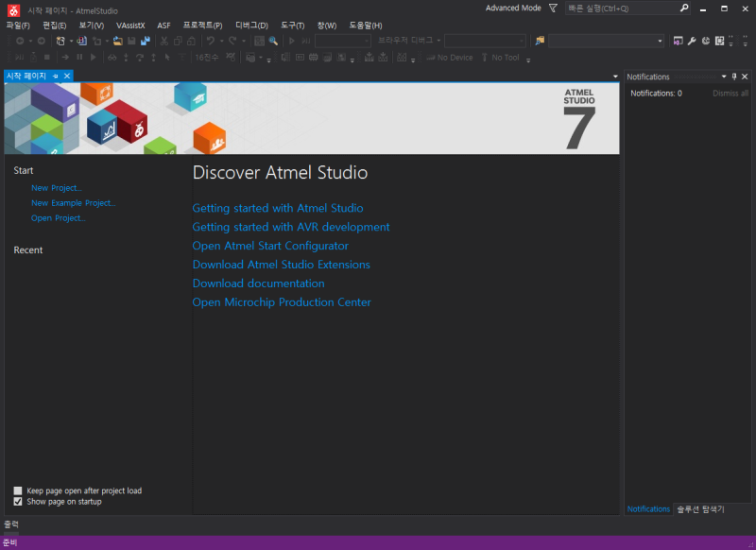Click the Step Over debug icon

(x=140, y=58)
